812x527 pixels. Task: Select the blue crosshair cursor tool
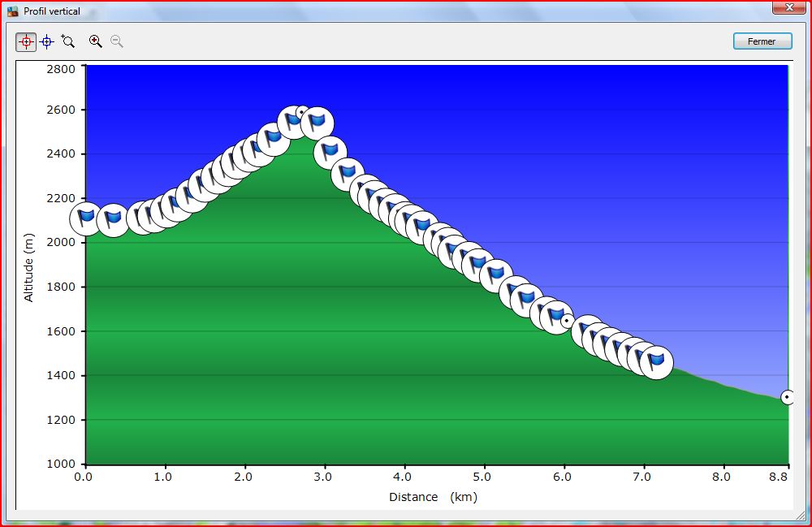[x=47, y=41]
